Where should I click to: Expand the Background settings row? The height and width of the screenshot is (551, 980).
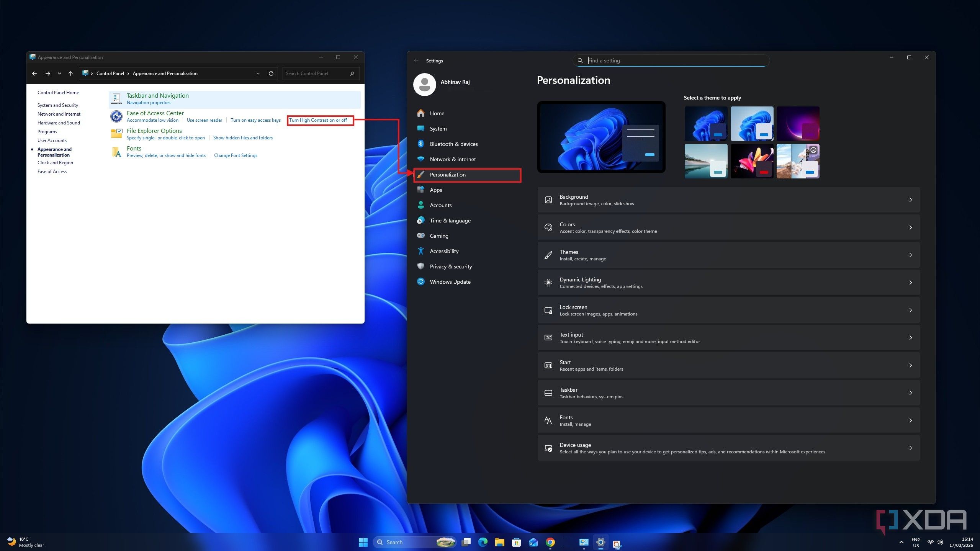click(728, 200)
